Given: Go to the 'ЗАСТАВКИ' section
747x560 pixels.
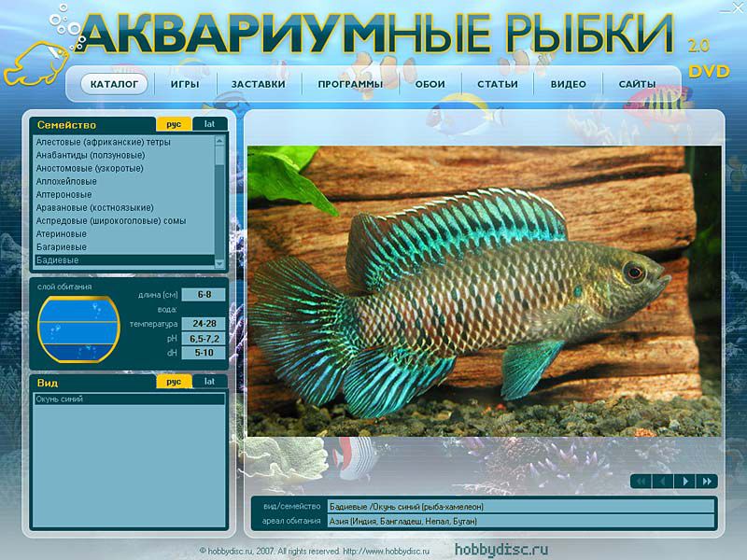Looking at the screenshot, I should [258, 84].
